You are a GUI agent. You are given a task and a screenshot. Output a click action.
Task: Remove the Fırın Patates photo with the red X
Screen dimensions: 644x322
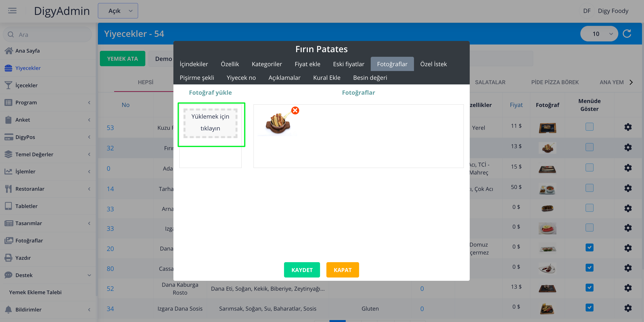[295, 110]
